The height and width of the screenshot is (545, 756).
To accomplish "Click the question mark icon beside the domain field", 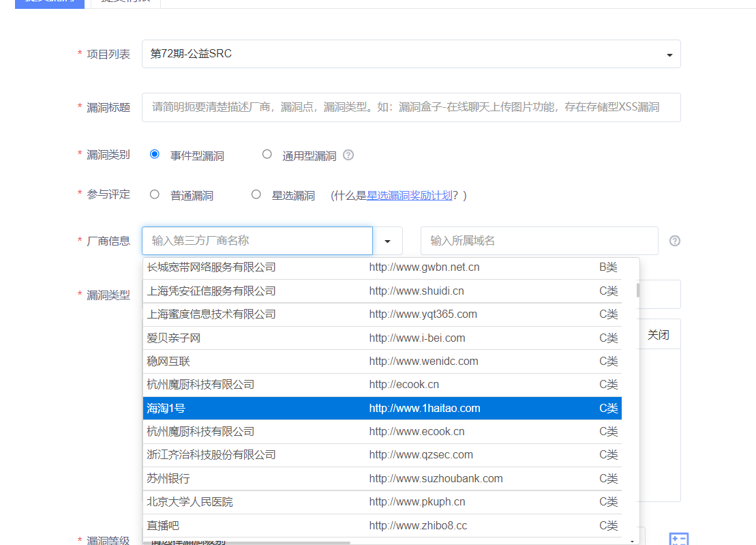I will tap(674, 241).
